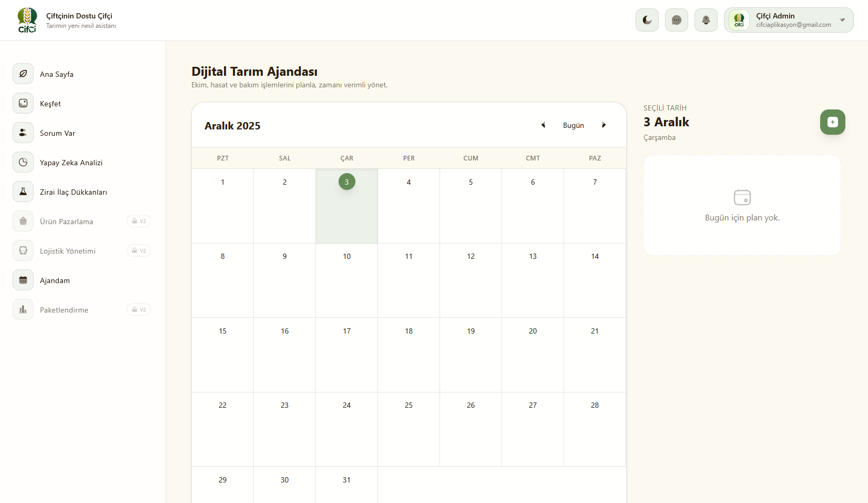
Task: Select December 3 highlighted date
Action: (x=346, y=182)
